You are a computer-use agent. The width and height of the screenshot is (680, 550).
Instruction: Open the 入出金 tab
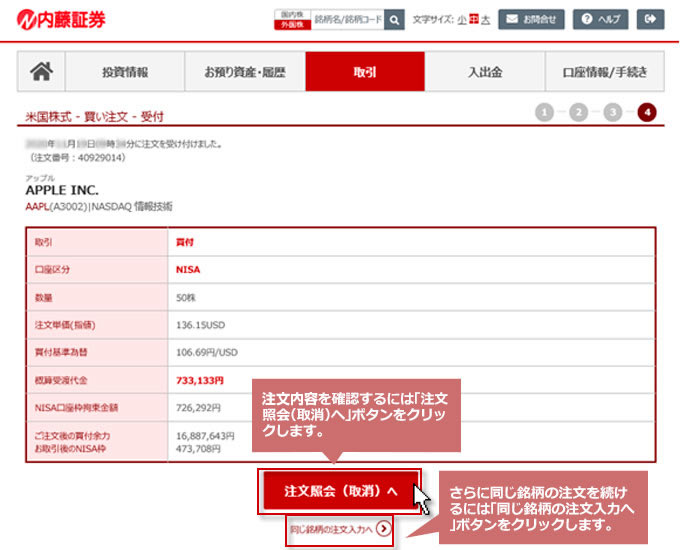point(485,72)
